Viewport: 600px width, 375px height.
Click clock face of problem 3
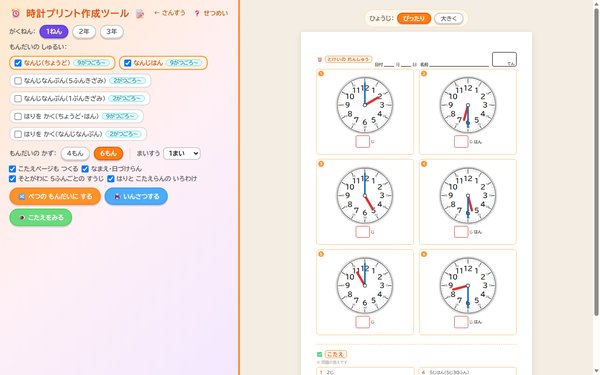pyautogui.click(x=365, y=196)
